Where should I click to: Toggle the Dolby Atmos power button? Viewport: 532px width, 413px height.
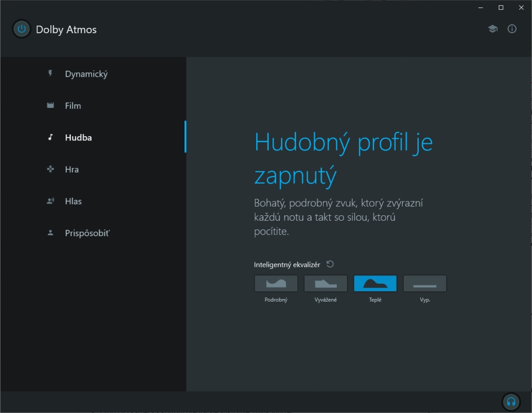pyautogui.click(x=21, y=29)
